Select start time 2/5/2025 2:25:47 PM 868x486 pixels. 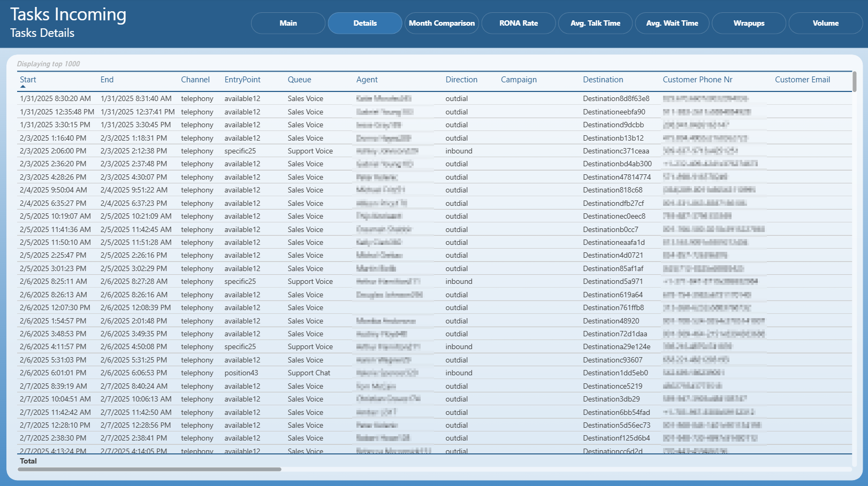53,256
